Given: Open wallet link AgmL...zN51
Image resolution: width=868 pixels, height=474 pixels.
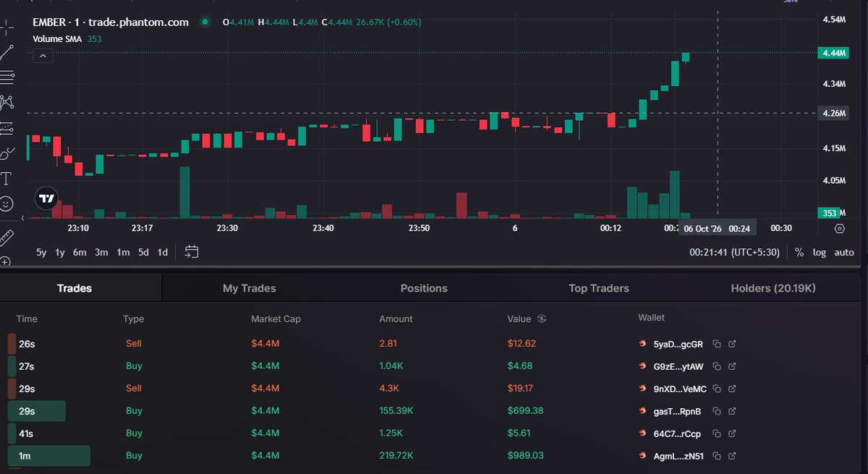Looking at the screenshot, I should [x=677, y=456].
